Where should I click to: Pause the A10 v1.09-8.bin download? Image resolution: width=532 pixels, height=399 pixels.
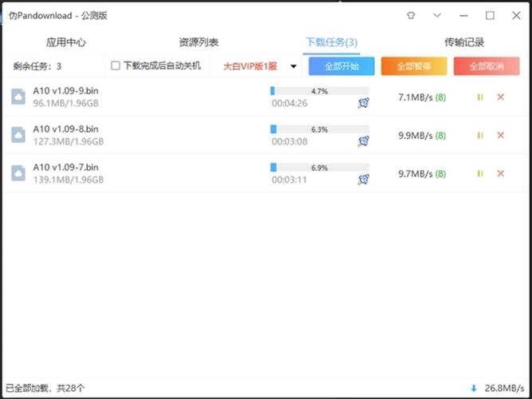click(479, 136)
